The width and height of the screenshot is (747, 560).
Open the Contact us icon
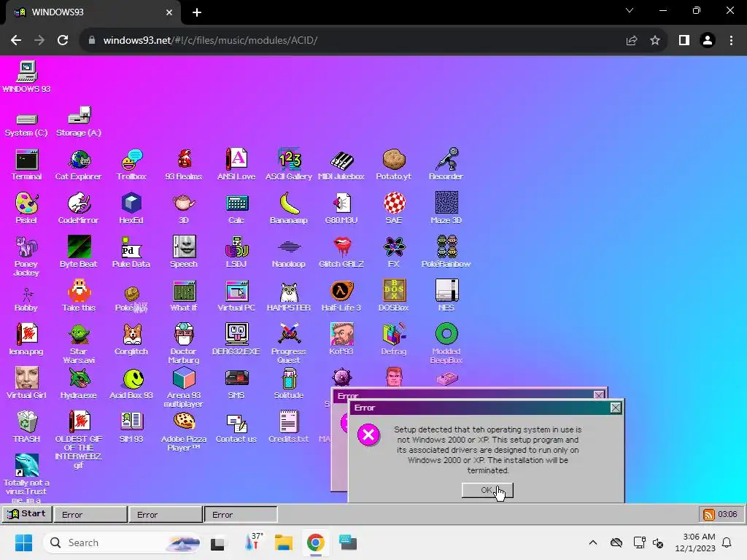point(236,427)
